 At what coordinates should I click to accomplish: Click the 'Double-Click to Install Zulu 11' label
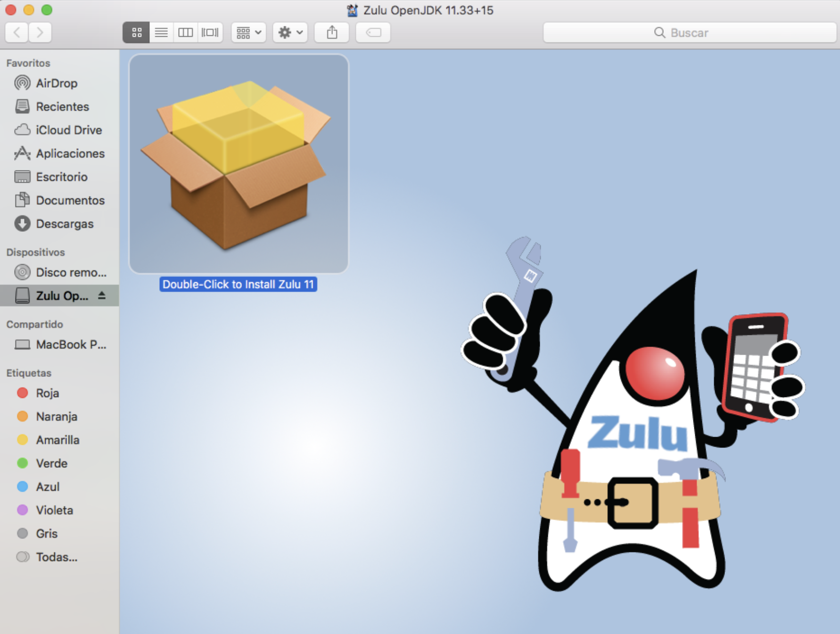pyautogui.click(x=238, y=284)
